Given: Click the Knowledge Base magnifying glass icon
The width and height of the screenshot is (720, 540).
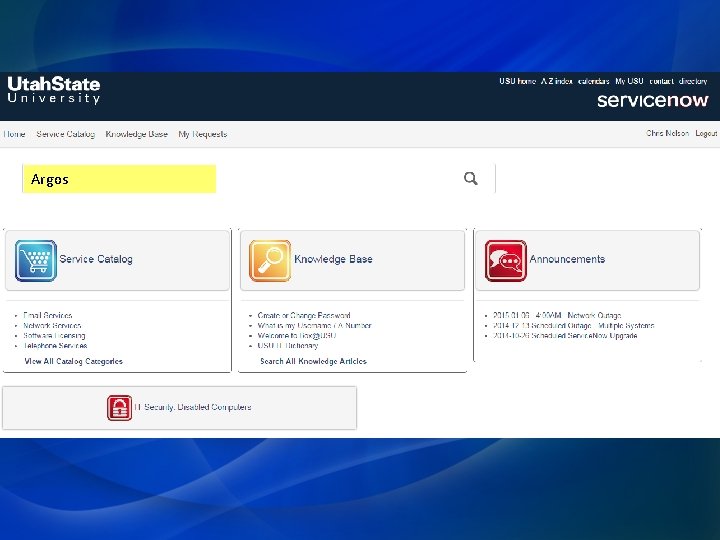Looking at the screenshot, I should tap(270, 260).
